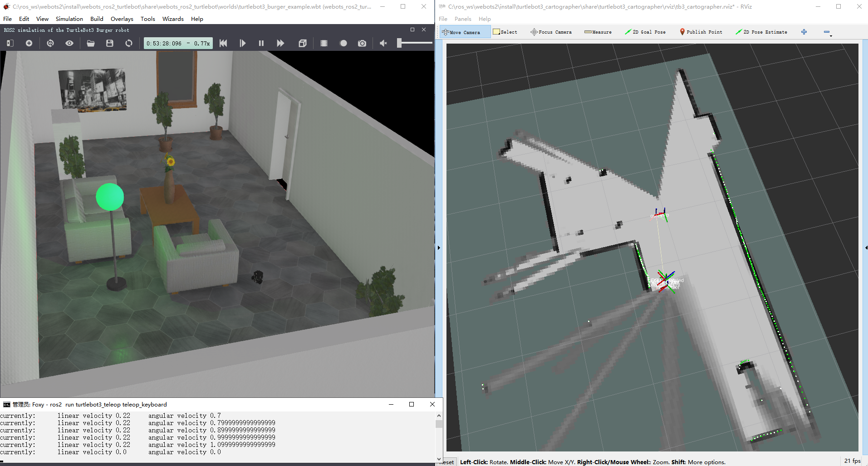The height and width of the screenshot is (466, 868).
Task: Click the simulation time display field
Action: [177, 43]
